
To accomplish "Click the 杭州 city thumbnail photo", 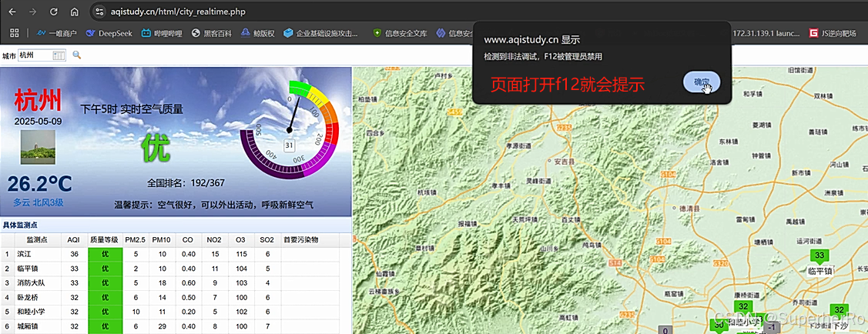I will (x=38, y=147).
